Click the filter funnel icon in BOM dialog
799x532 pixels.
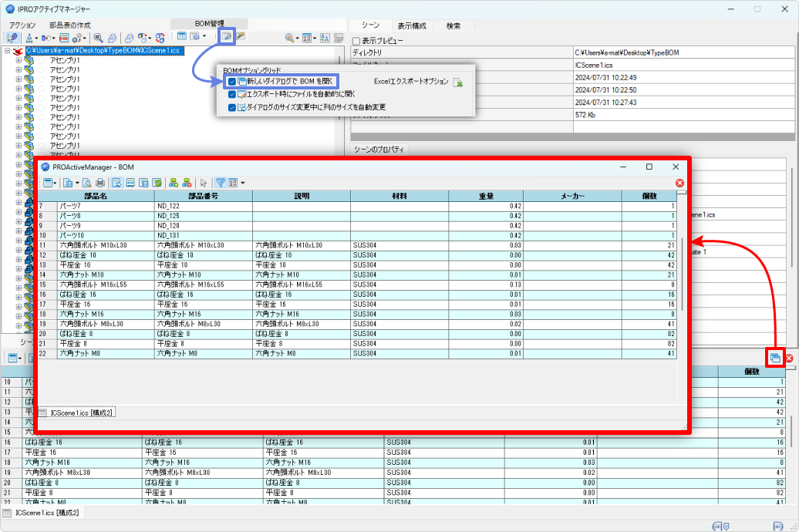click(220, 183)
